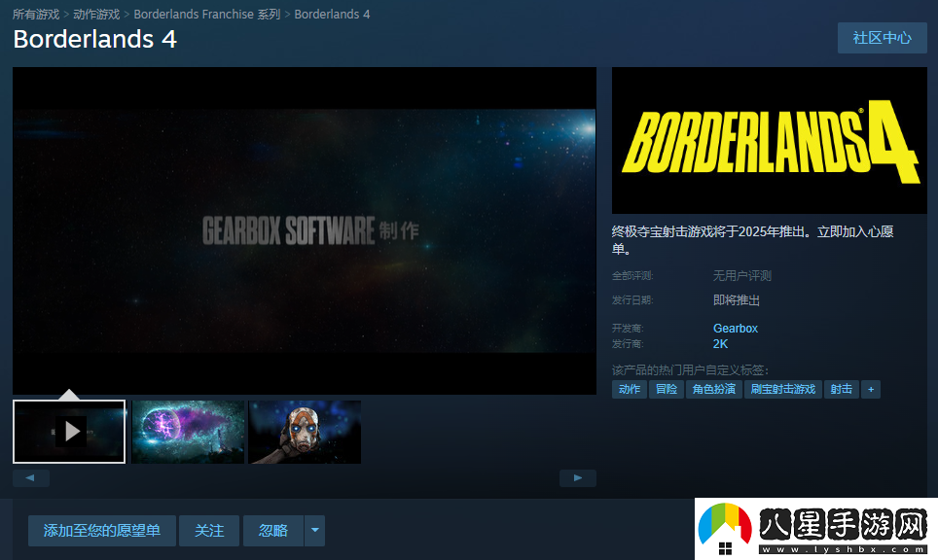Image resolution: width=938 pixels, height=560 pixels.
Task: Open the Gearbox developer link
Action: 735,329
